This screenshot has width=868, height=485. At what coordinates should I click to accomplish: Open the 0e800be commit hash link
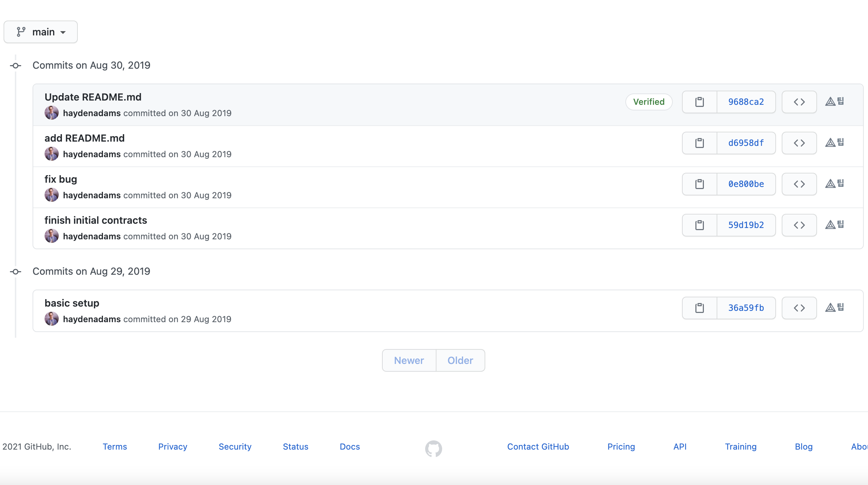pyautogui.click(x=746, y=184)
